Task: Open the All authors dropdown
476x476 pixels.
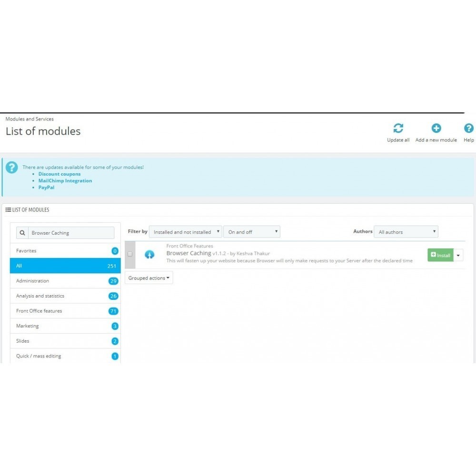Action: tap(406, 232)
